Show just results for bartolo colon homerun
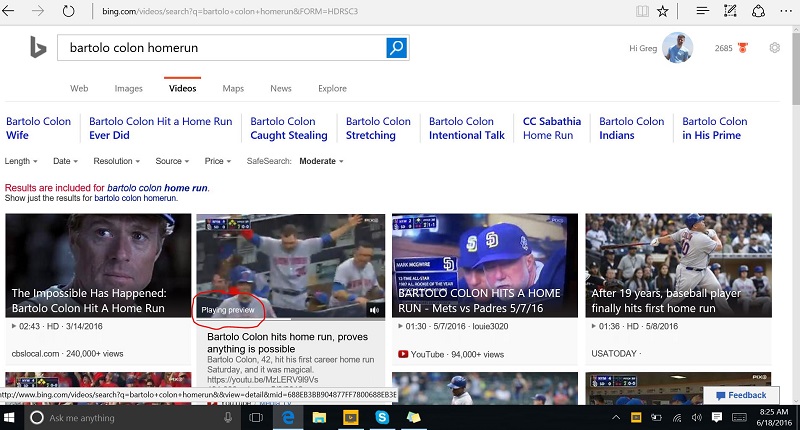800x430 pixels. tap(135, 198)
